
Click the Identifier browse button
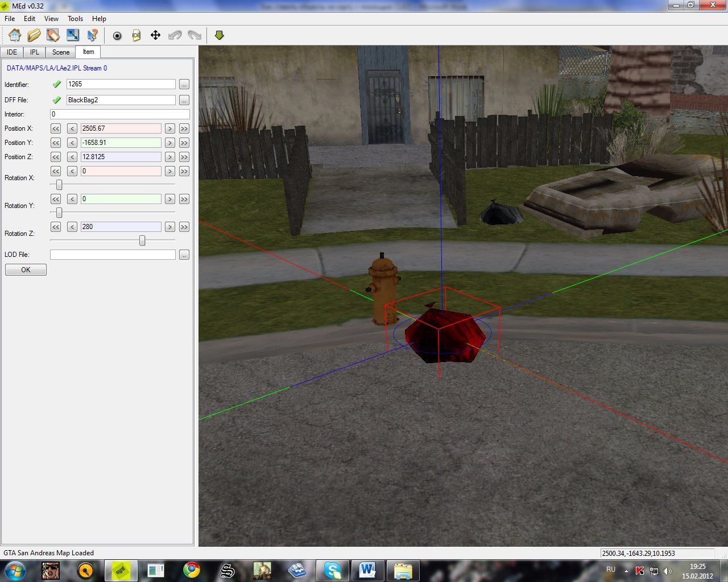(x=184, y=84)
